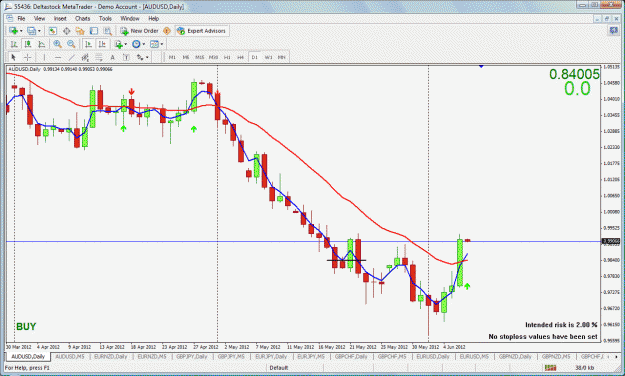
Task: Switch timeframe to M15
Action: [x=200, y=57]
